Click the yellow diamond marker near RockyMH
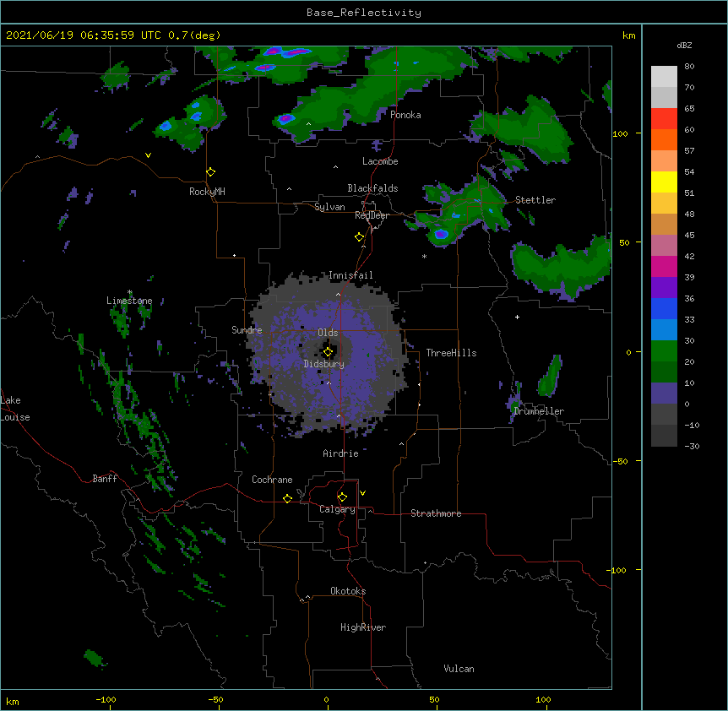Screen dimensions: 728x711 pyautogui.click(x=211, y=172)
